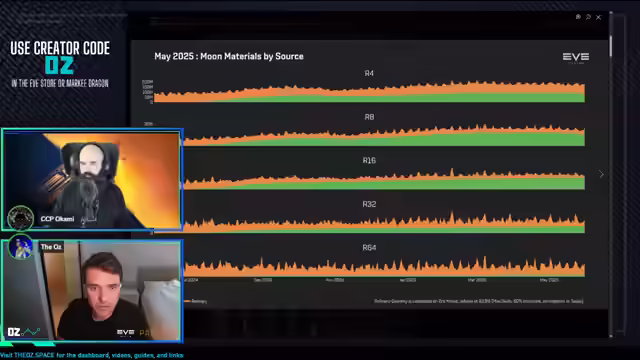
Task: Click the big teal OZ creator code
Action: (x=60, y=65)
